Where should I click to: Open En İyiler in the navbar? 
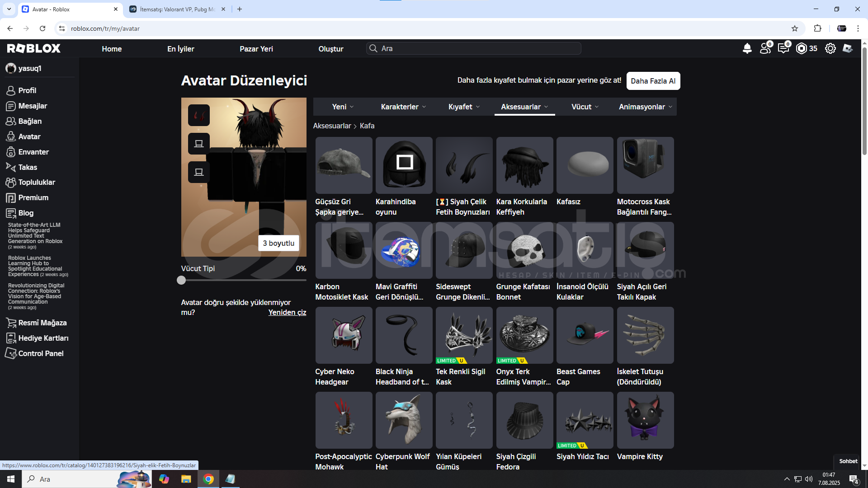pyautogui.click(x=181, y=49)
